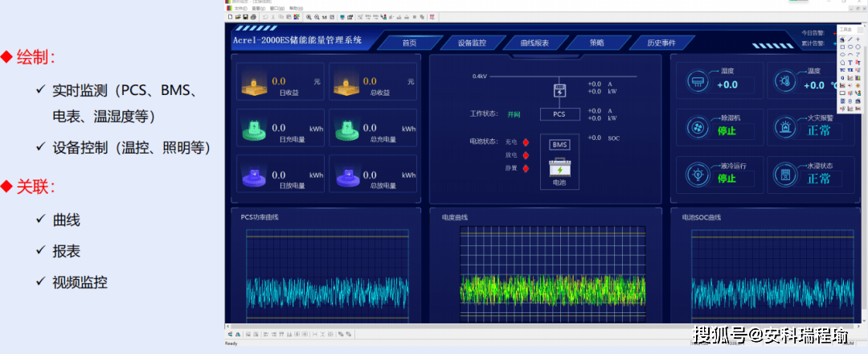This screenshot has width=868, height=354.
Task: Click the 并网 working state text
Action: (x=514, y=115)
